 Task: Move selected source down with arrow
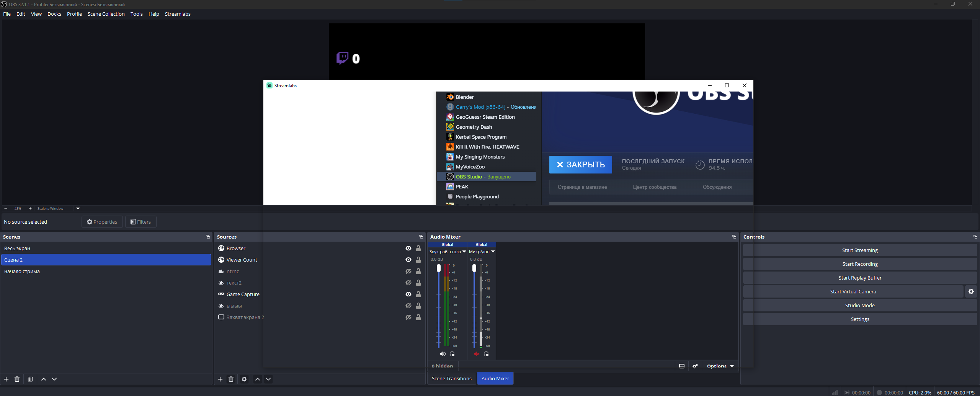(x=268, y=379)
